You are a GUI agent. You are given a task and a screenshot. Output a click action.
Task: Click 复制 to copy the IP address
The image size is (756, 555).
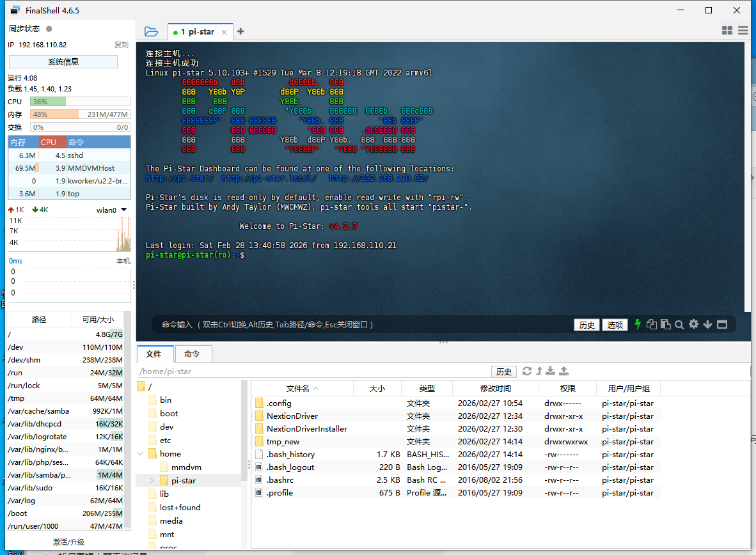[x=121, y=45]
